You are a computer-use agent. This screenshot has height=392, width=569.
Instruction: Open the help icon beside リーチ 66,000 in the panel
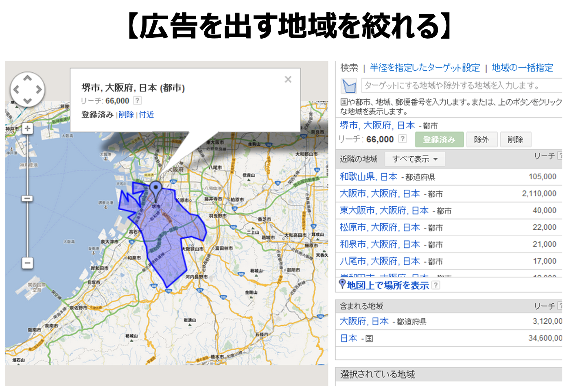click(402, 139)
